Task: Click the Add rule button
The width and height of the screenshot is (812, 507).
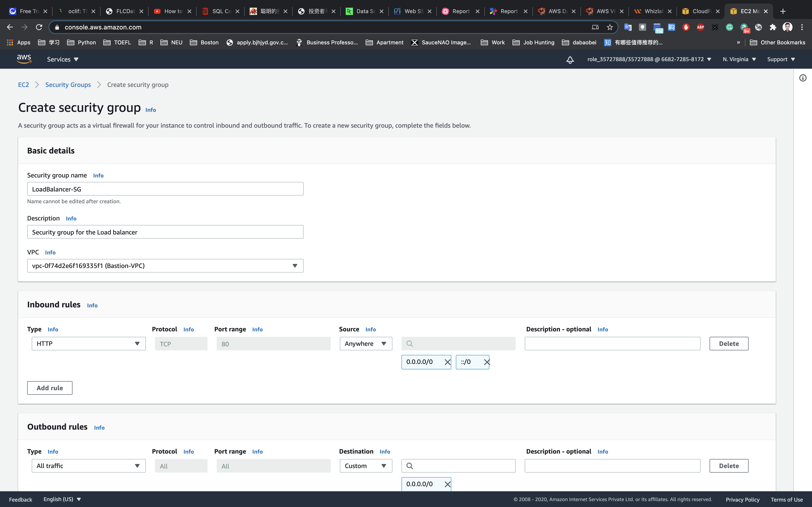Action: click(50, 388)
